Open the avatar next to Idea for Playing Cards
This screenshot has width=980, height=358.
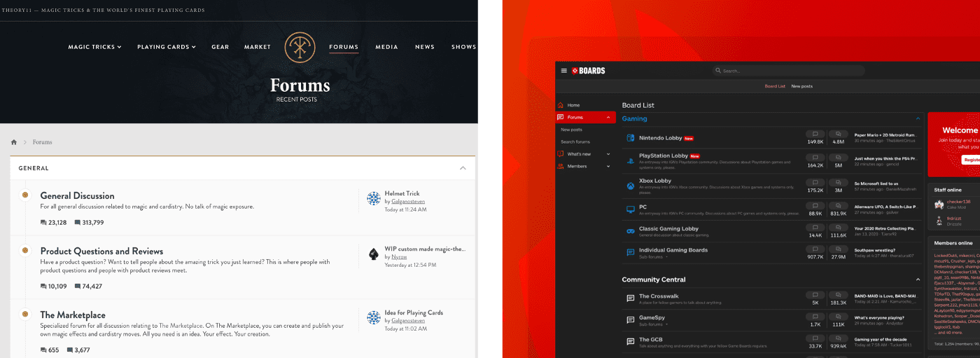point(374,317)
